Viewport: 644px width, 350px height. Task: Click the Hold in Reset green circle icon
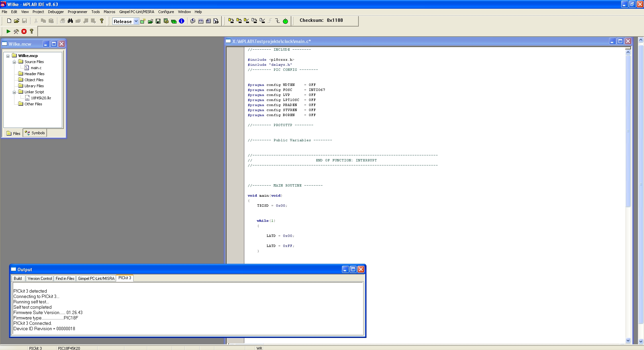click(285, 21)
